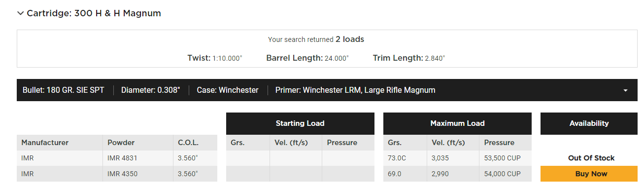
Task: Click the Availability header
Action: [589, 123]
